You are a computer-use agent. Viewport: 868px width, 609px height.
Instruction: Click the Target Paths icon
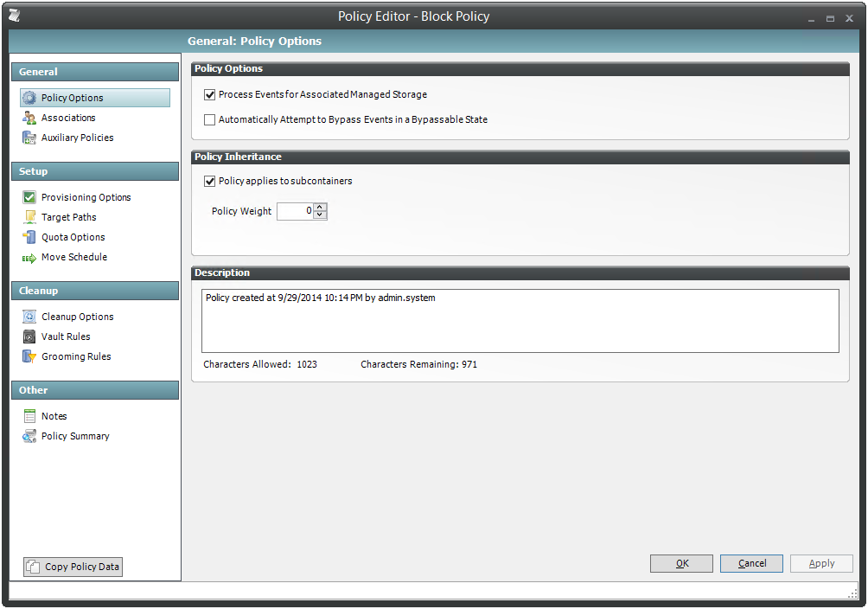tap(29, 217)
